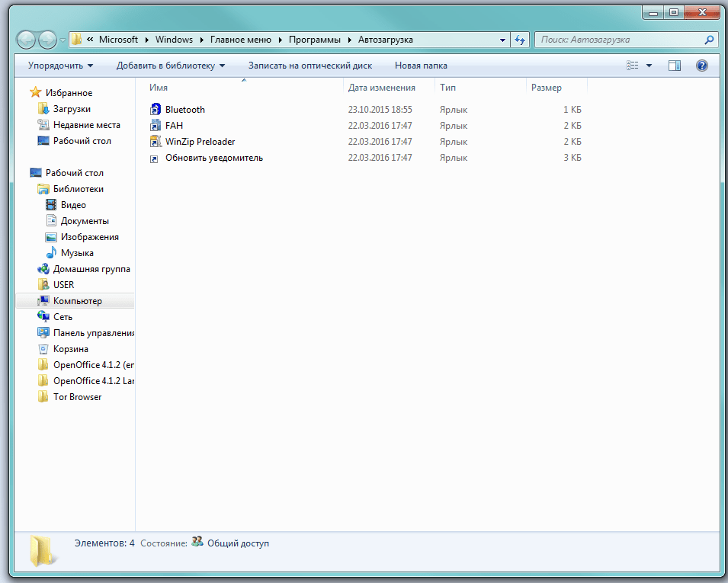
Task: Click the Сеть network icon
Action: pos(43,316)
